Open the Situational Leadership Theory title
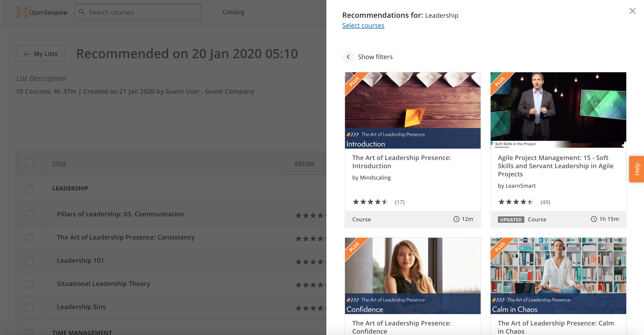Screen dimensions: 644x335 104,284
